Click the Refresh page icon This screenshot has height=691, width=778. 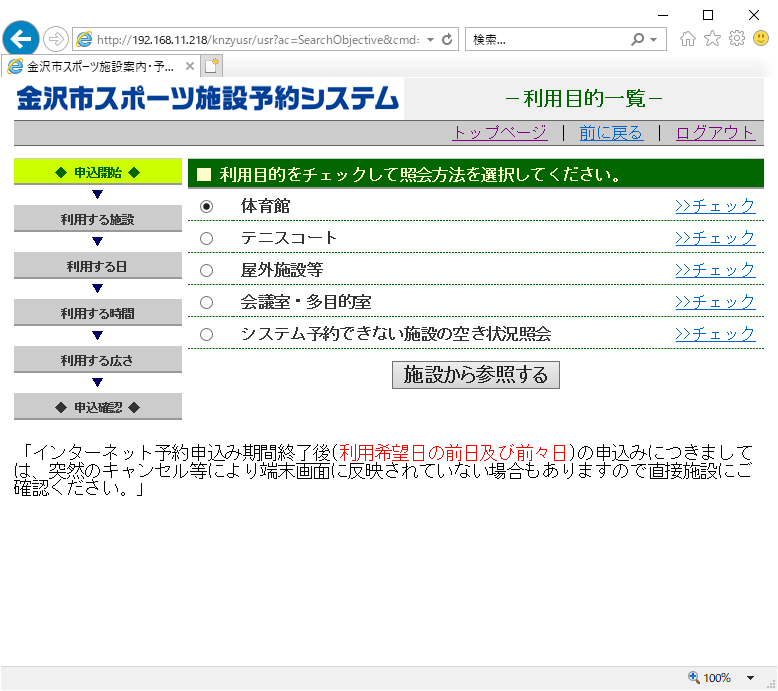point(447,40)
